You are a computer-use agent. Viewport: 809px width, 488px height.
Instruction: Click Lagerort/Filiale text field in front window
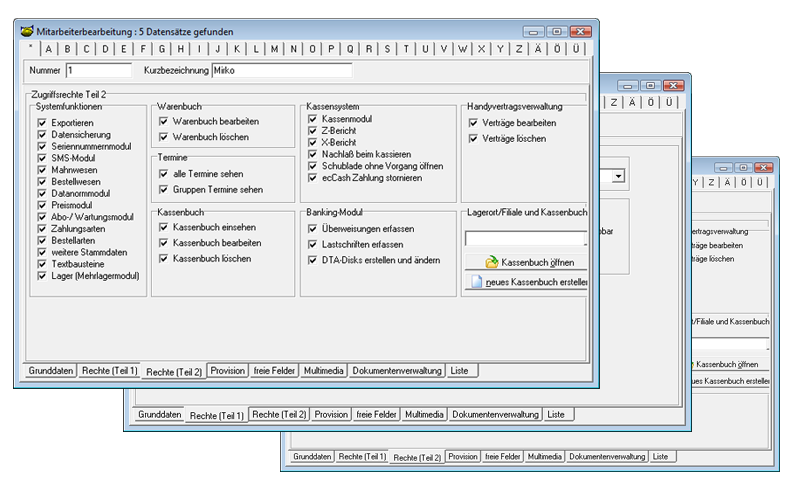(526, 238)
